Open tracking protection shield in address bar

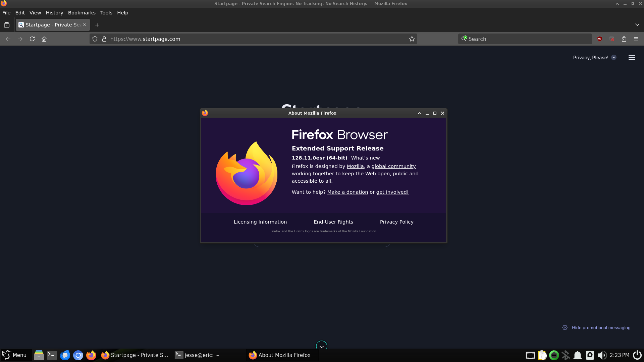[x=95, y=39]
